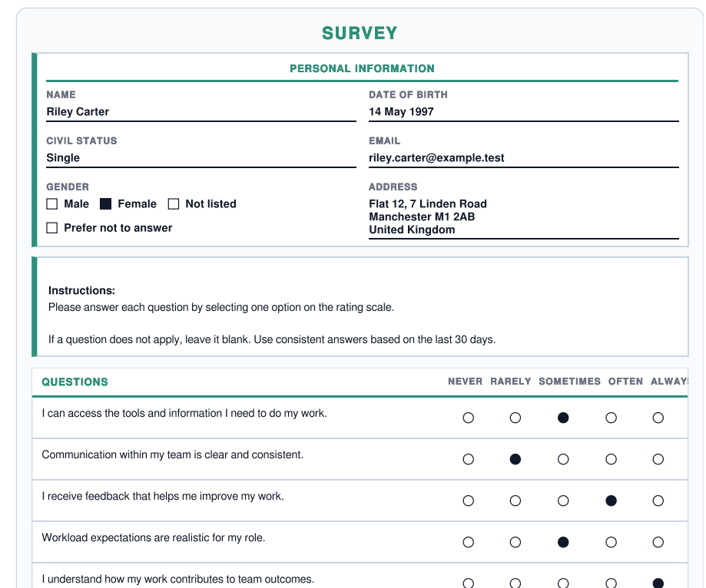Choose Rarely for feedback helps me improve
Viewport: 706px width, 588px height.
pos(515,501)
